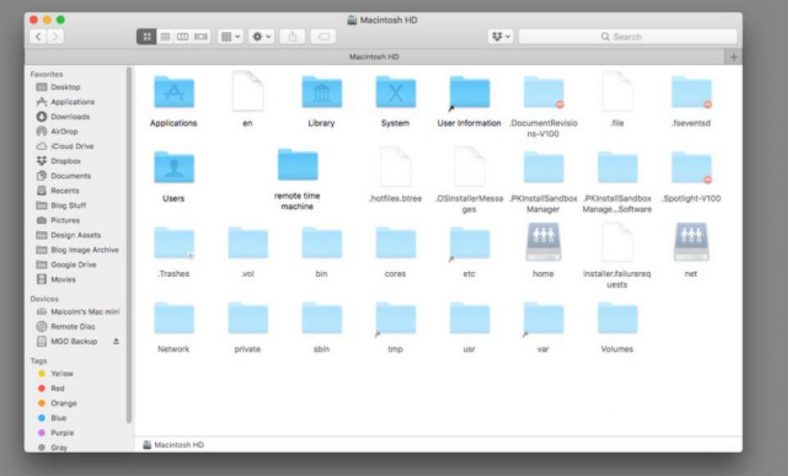Open the arrange items dropdown
This screenshot has height=476, width=788.
coord(231,37)
